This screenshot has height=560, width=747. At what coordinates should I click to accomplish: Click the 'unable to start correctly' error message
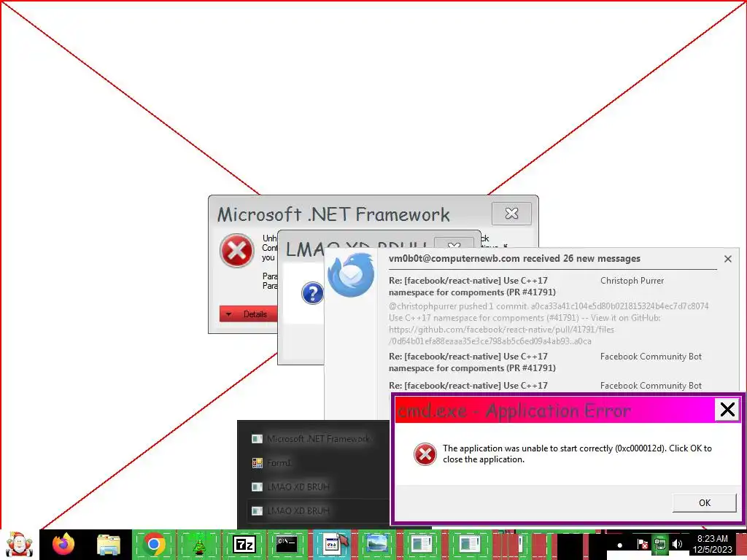tap(577, 454)
